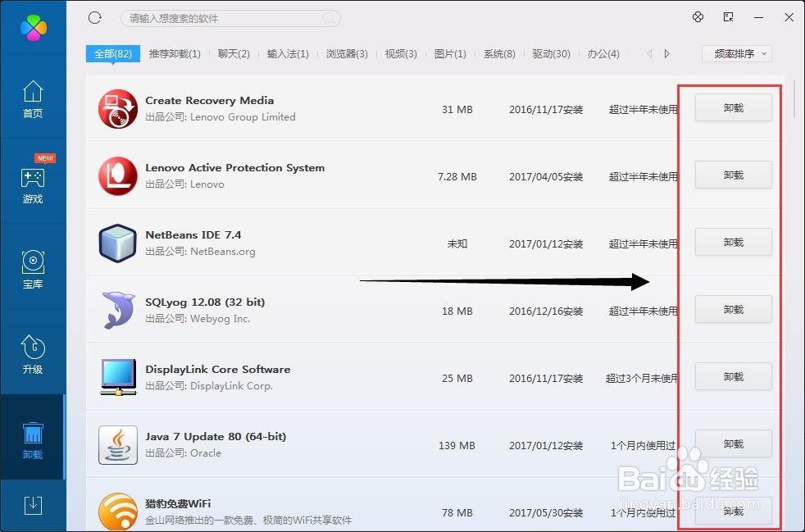Click 'SQLyog 12.08 (32 bit)' title text

coord(205,302)
